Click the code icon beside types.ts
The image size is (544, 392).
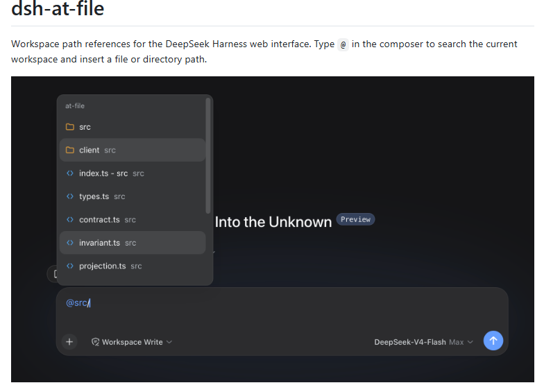coord(70,196)
